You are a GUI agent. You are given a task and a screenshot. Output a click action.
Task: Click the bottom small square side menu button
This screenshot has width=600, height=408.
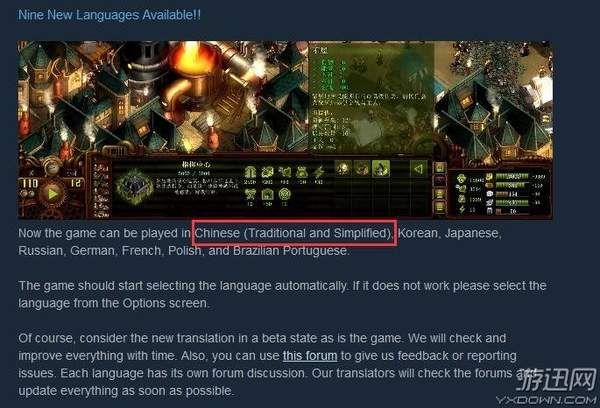[x=440, y=207]
